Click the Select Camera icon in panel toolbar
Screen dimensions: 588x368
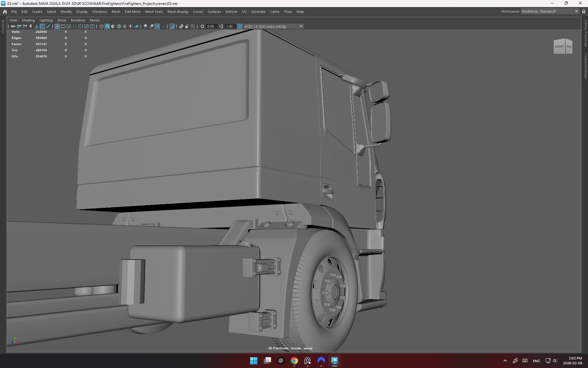click(x=13, y=26)
